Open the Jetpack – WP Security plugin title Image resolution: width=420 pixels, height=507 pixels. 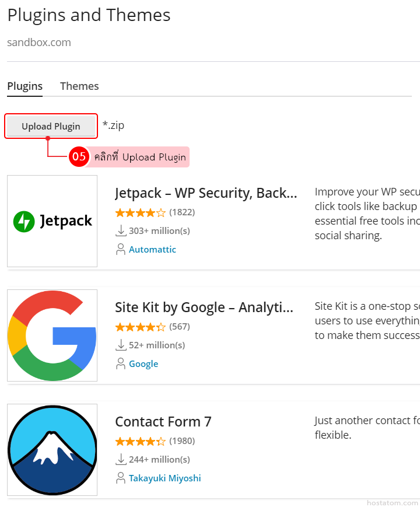(x=206, y=193)
